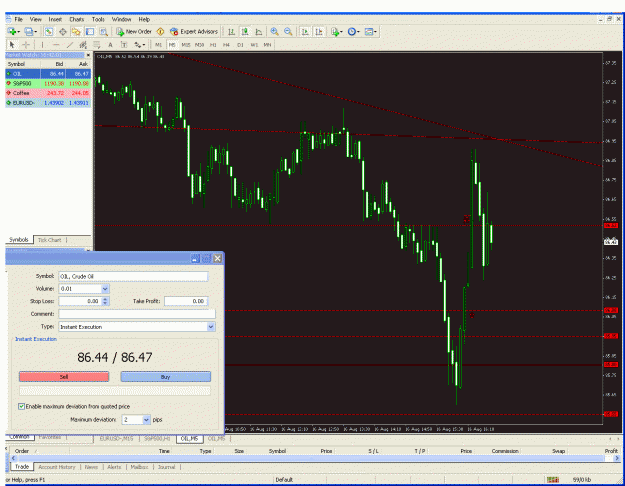Switch to H1 timeframe
Viewport: 625px width, 486px height.
pyautogui.click(x=213, y=45)
